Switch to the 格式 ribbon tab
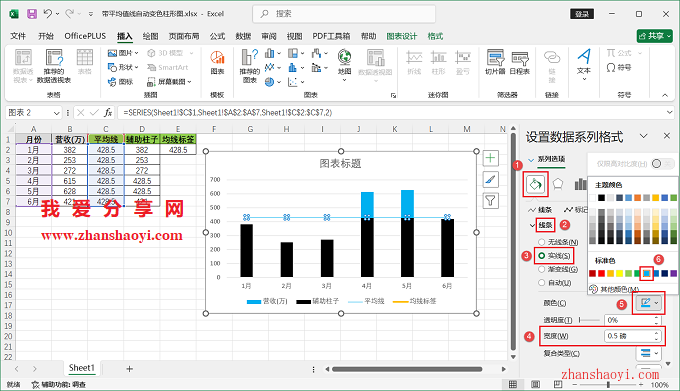This screenshot has width=680, height=391. 435,36
